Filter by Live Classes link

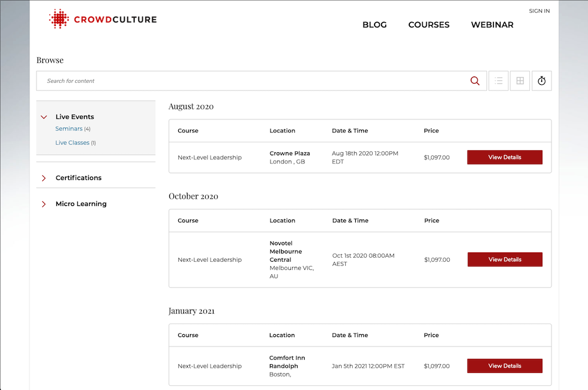pyautogui.click(x=72, y=142)
